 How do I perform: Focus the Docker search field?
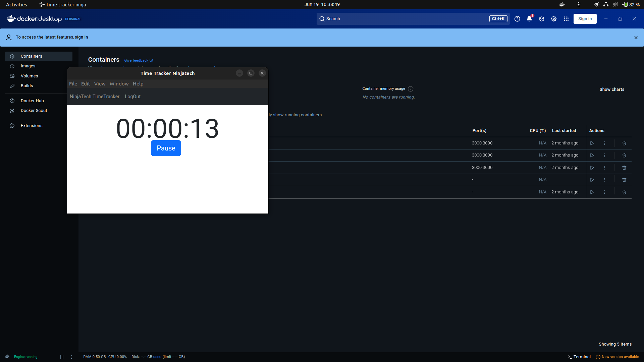point(402,19)
